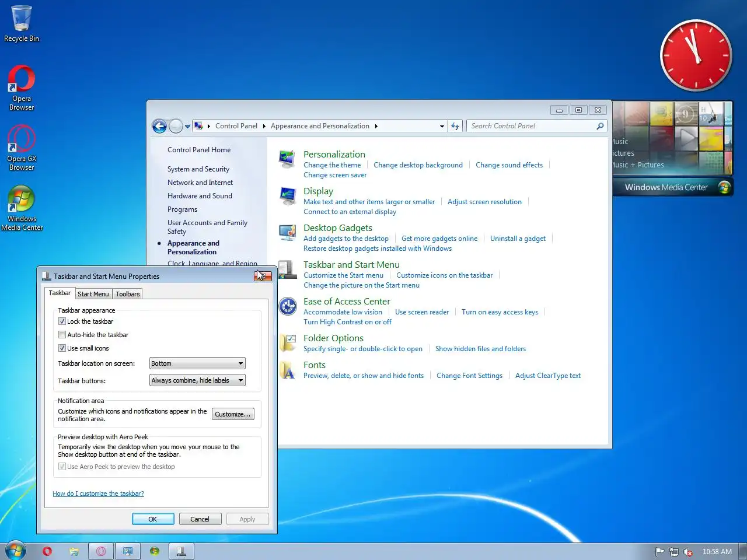Open How do I customize the taskbar link
747x560 pixels.
coord(98,494)
